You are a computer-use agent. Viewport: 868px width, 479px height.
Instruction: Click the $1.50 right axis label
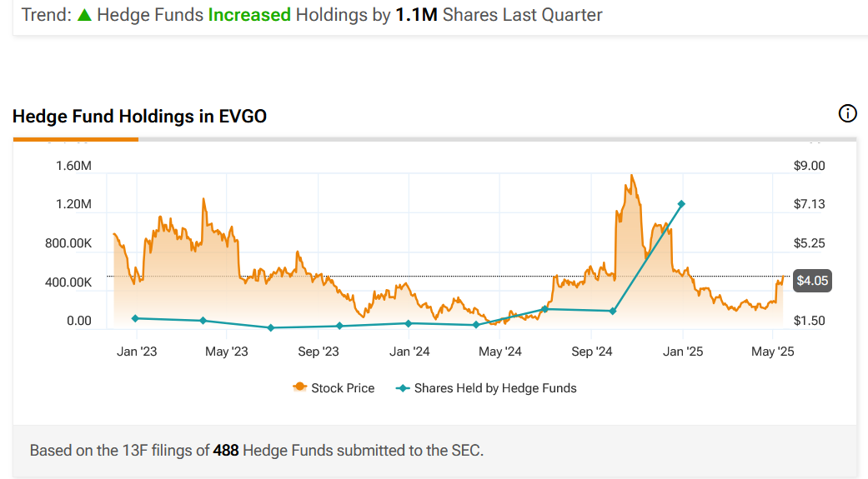pos(810,321)
